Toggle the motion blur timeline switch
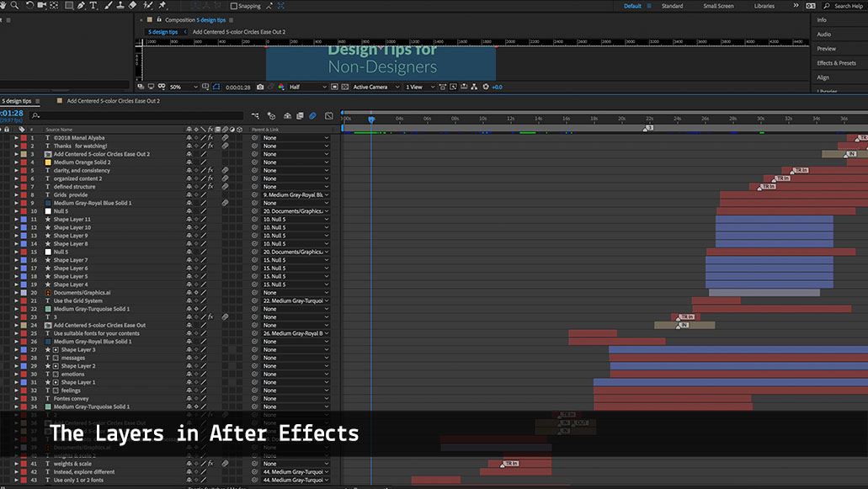Image resolution: width=868 pixels, height=489 pixels. pos(312,115)
